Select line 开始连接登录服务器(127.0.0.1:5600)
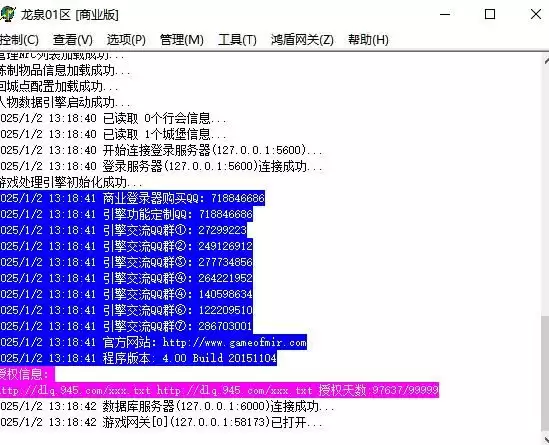 point(161,150)
